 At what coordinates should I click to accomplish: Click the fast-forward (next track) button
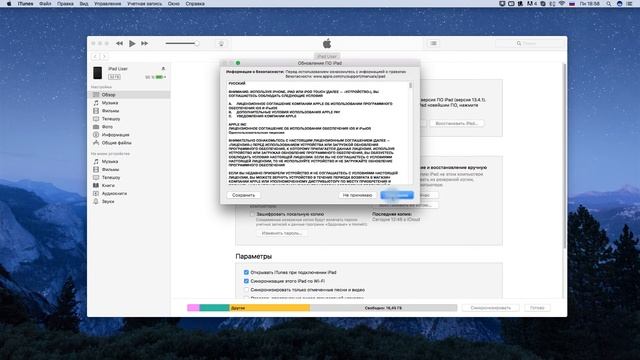point(144,43)
